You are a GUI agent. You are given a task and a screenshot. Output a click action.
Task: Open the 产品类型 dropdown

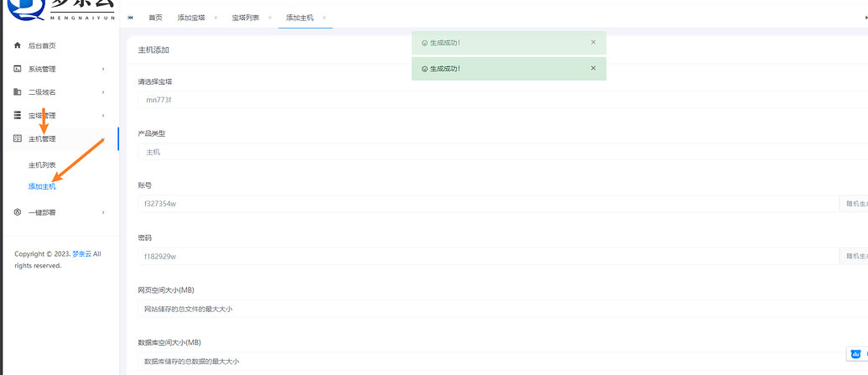486,152
